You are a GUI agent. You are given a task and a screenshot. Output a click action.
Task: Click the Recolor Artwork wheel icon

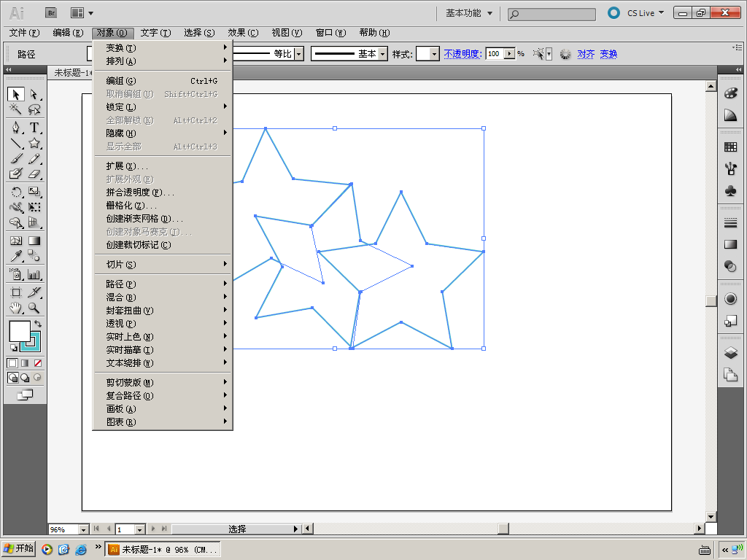pyautogui.click(x=565, y=54)
